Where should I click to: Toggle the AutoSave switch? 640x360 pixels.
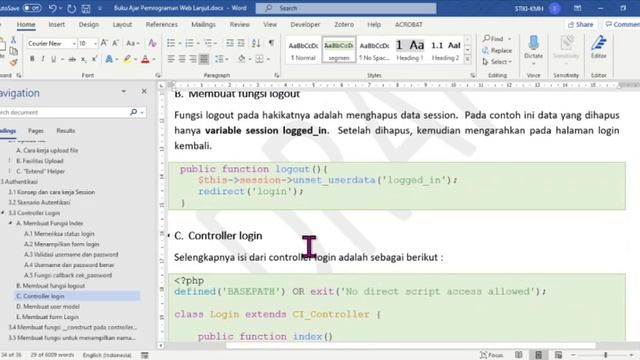click(x=32, y=8)
